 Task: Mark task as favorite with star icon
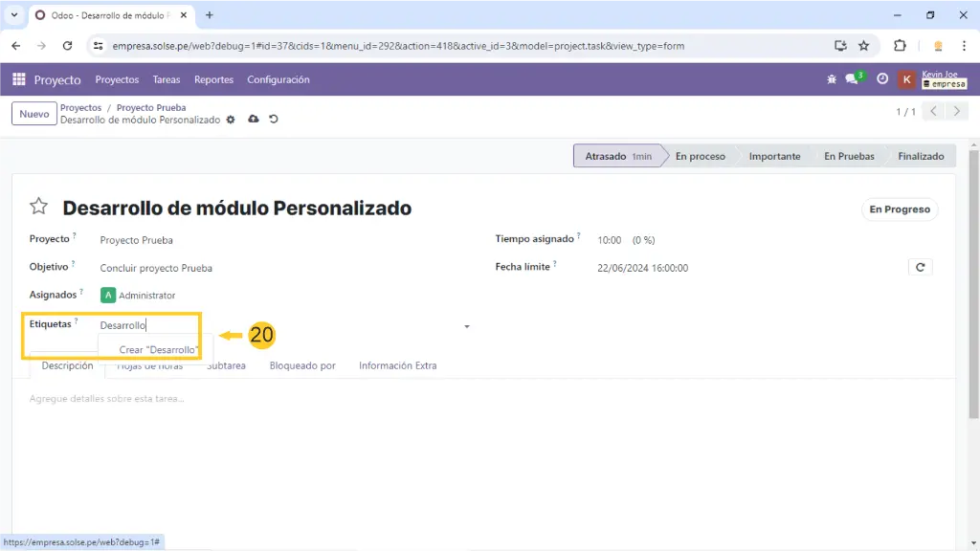[38, 207]
